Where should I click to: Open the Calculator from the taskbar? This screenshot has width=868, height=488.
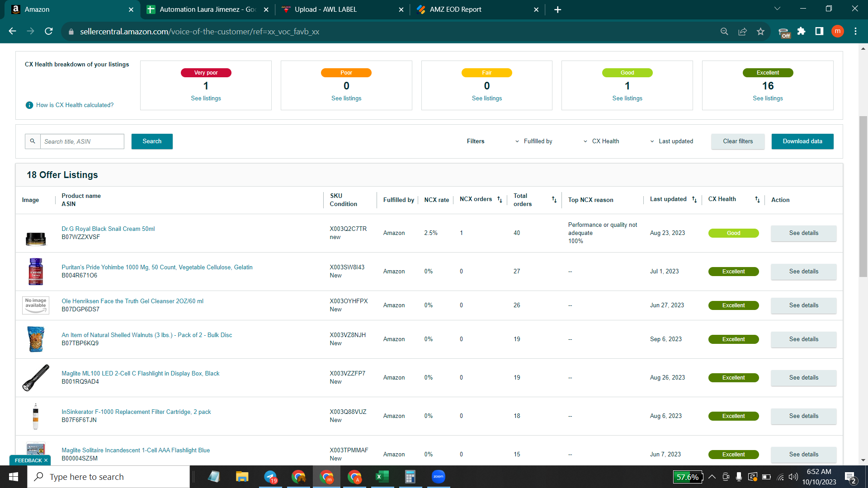[x=410, y=477]
